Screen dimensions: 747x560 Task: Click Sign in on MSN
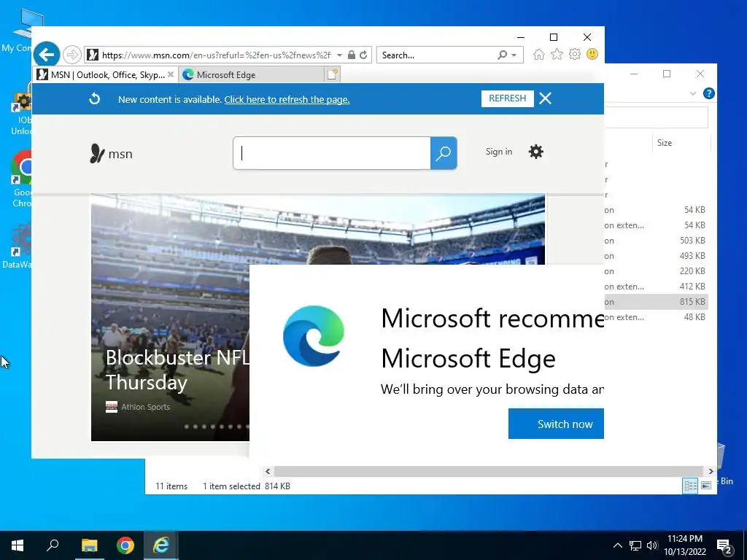pyautogui.click(x=499, y=152)
